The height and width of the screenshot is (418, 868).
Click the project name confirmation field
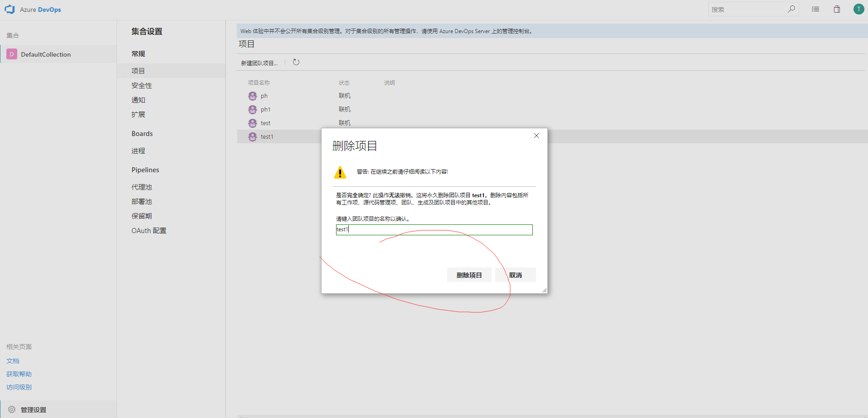434,230
